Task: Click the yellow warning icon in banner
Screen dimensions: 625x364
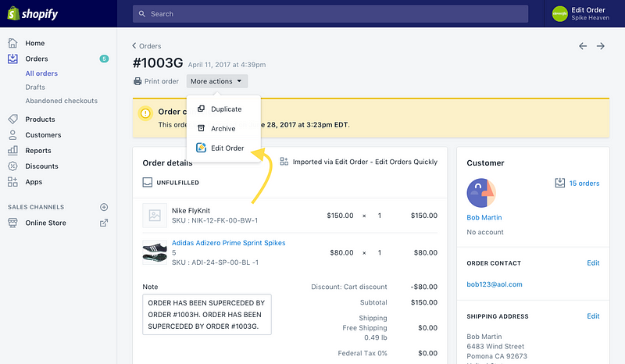Action: (x=145, y=113)
